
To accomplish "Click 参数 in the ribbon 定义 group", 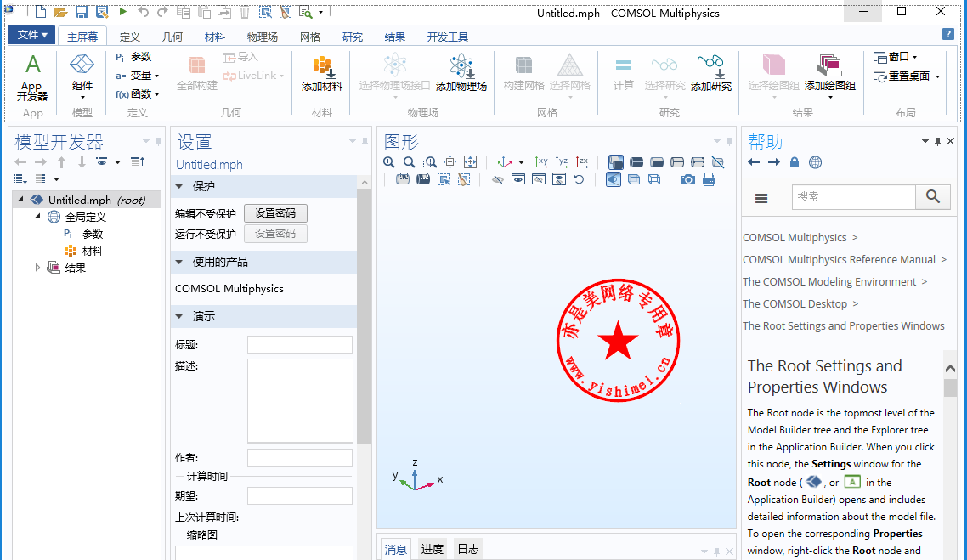I will [x=133, y=57].
